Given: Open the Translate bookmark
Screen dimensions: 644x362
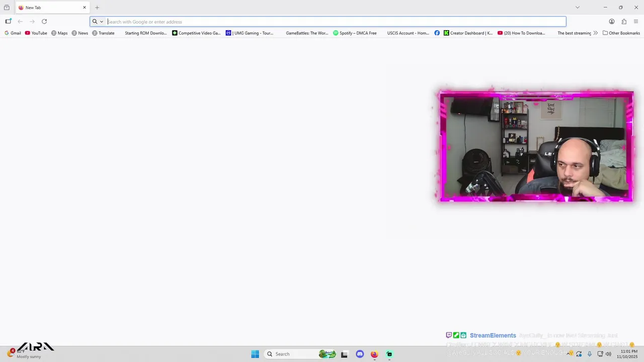Looking at the screenshot, I should click(103, 33).
